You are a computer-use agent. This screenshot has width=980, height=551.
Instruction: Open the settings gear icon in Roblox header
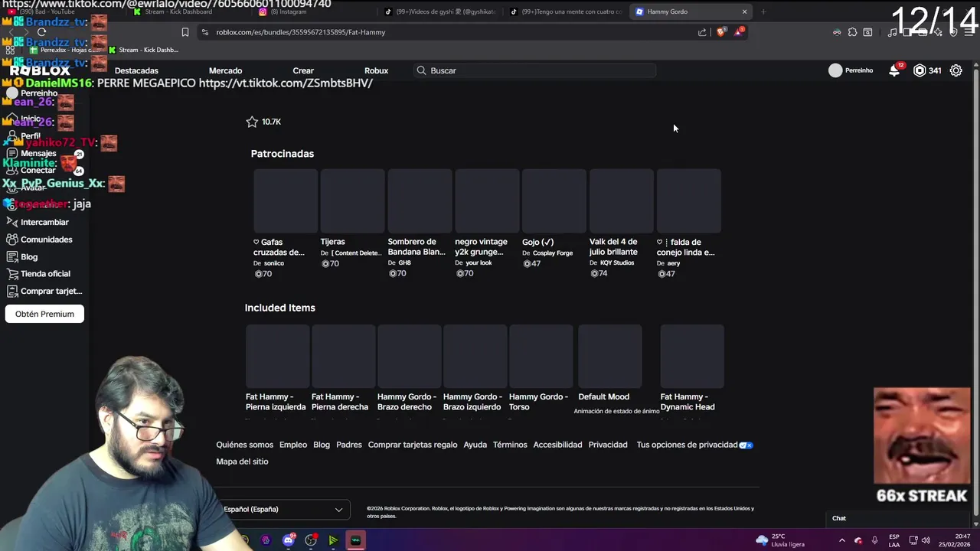956,70
